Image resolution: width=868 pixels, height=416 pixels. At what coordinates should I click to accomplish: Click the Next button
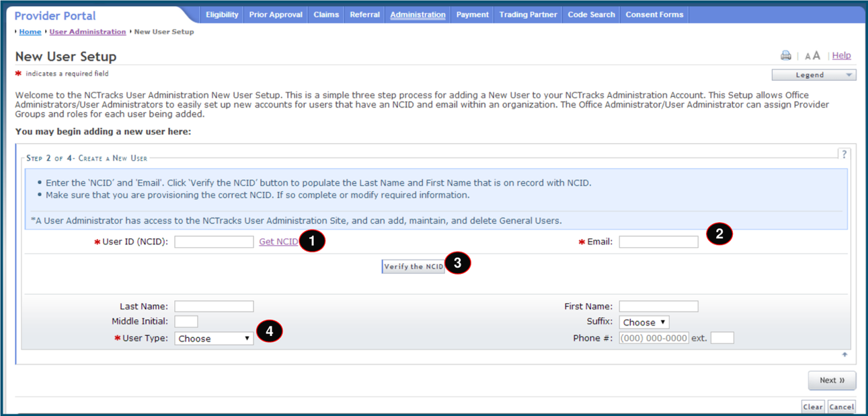point(832,380)
